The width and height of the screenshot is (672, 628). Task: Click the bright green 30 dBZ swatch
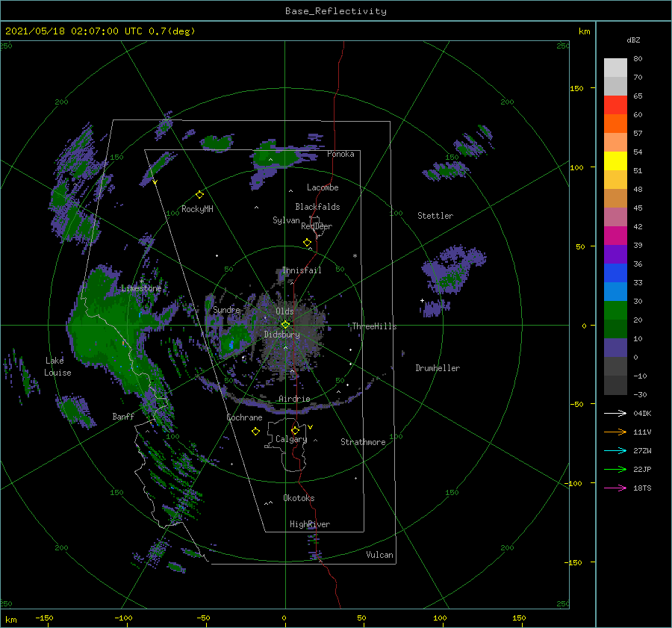point(615,311)
